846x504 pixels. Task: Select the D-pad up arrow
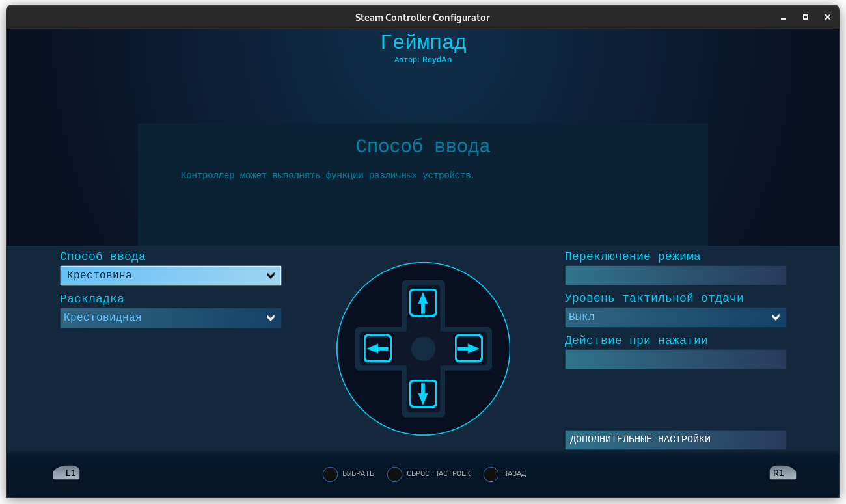(x=423, y=303)
